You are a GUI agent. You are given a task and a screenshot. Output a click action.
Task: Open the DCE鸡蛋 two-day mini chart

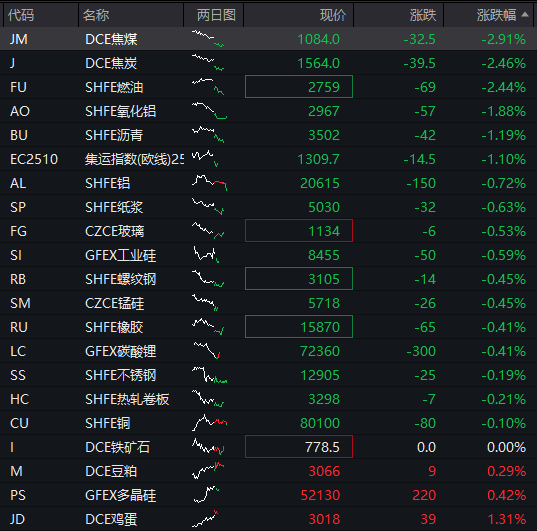205,518
